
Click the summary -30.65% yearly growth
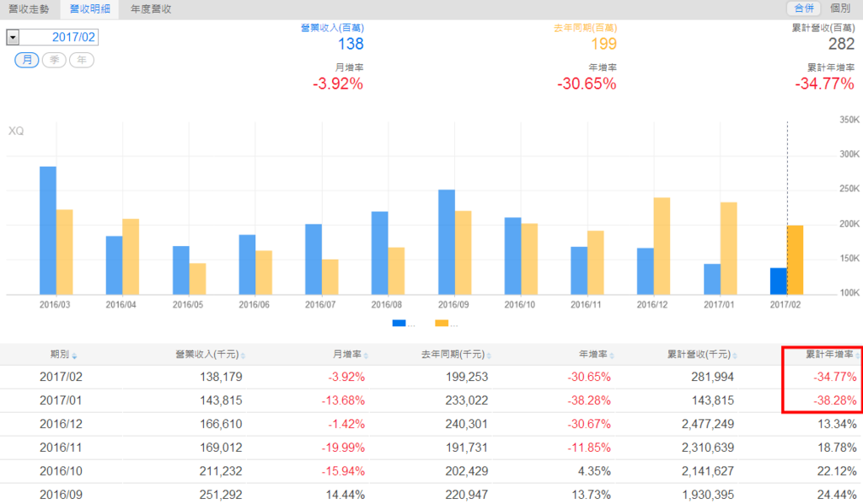click(x=587, y=84)
